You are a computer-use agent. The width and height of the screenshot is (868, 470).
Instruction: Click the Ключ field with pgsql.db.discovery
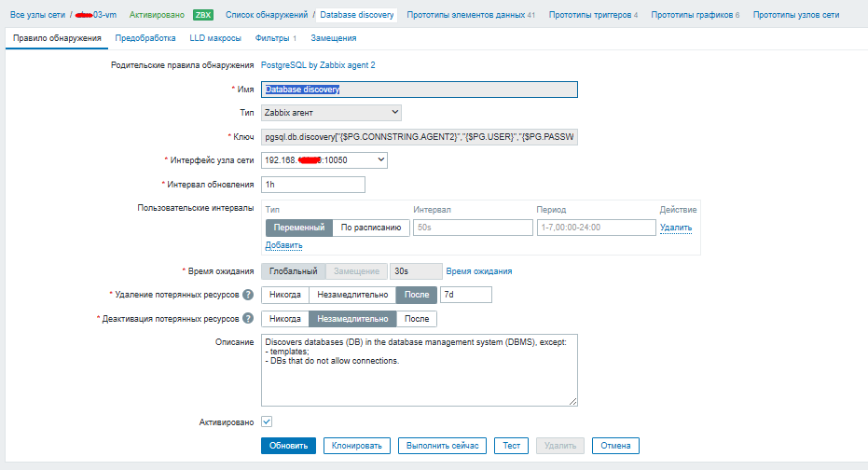tap(419, 137)
